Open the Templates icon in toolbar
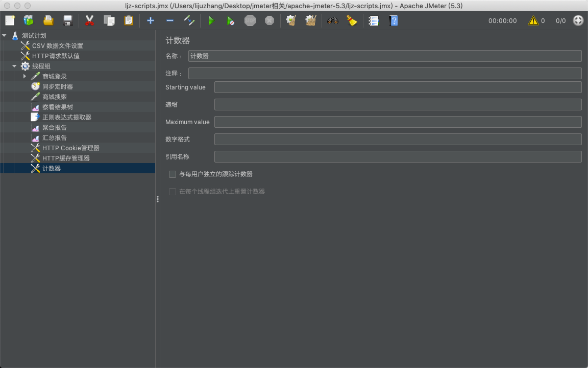Viewport: 588px width, 368px height. [x=29, y=20]
